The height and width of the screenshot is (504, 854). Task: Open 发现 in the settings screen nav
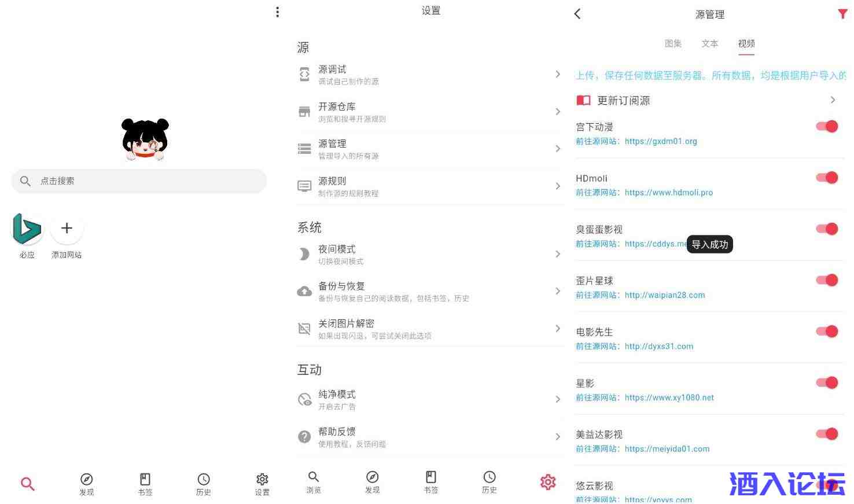tap(372, 481)
